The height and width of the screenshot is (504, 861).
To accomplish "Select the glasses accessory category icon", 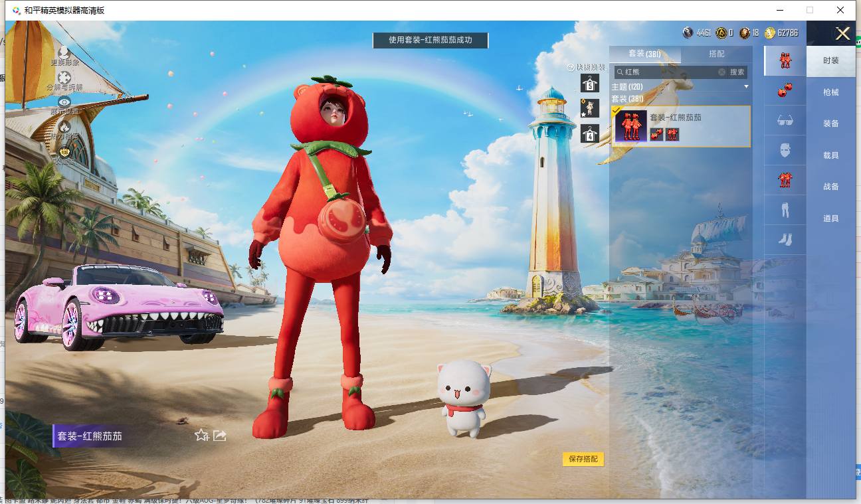I will 785,120.
